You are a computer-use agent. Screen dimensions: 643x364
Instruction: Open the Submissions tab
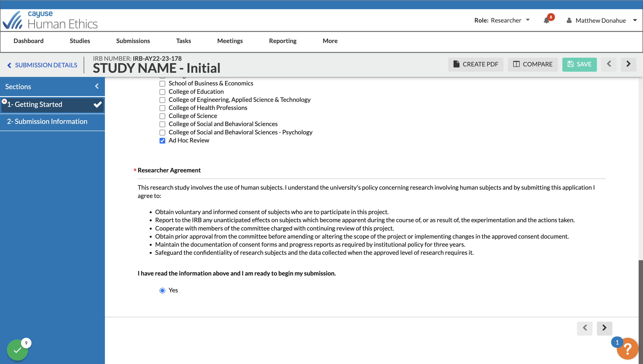tap(133, 41)
